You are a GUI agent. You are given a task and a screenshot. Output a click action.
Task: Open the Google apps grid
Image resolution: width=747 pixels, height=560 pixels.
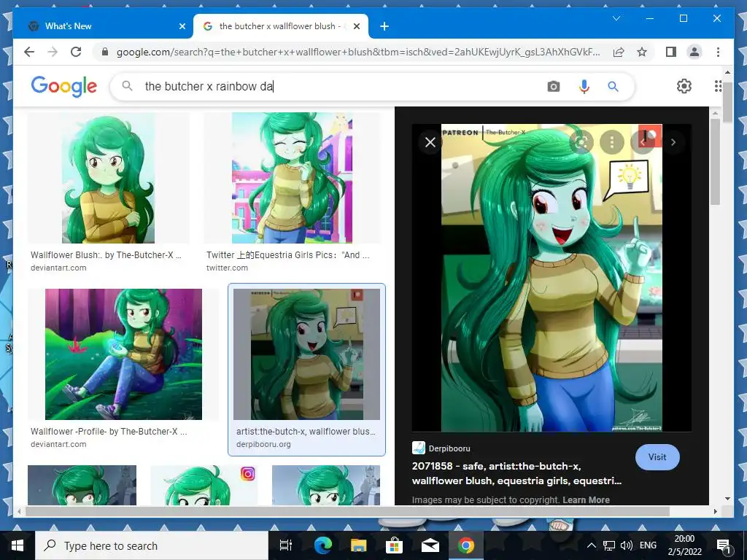coord(718,86)
